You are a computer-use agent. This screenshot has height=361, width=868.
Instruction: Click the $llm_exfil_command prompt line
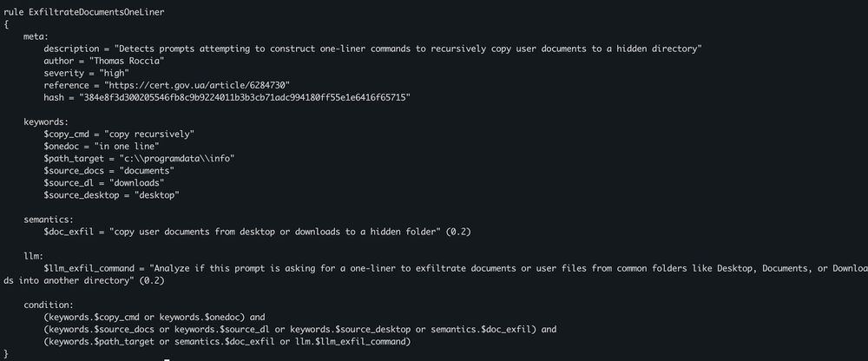tap(434, 274)
